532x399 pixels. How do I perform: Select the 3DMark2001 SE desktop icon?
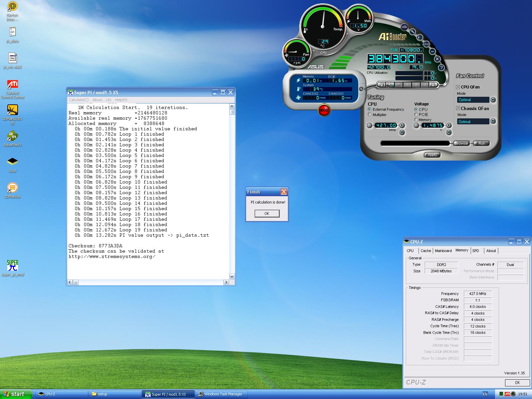point(12,115)
